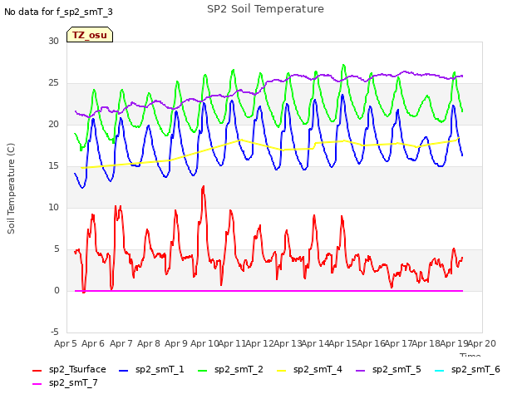
Task: Click the Apr 6 x-axis tick label
Action: 93,343
